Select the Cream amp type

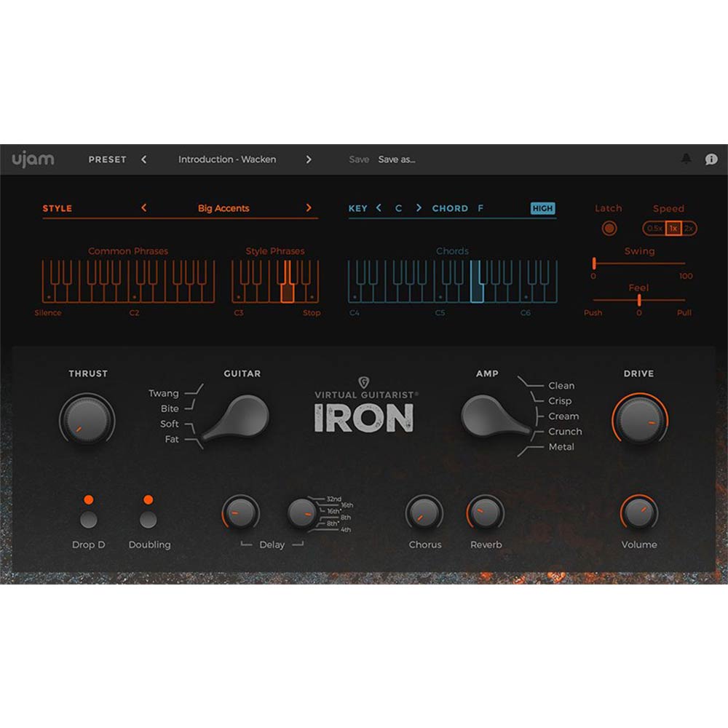tap(563, 416)
